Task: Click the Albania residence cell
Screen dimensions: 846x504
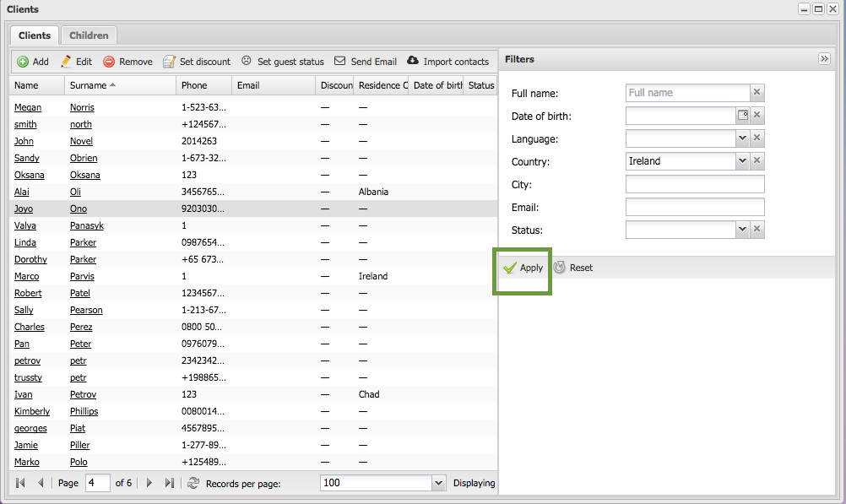Action: pos(373,192)
